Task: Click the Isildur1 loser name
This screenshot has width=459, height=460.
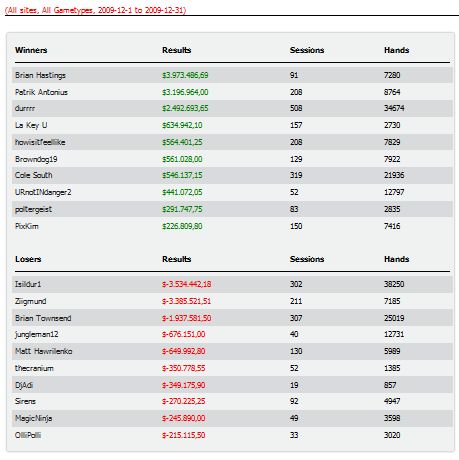Action: (28, 284)
